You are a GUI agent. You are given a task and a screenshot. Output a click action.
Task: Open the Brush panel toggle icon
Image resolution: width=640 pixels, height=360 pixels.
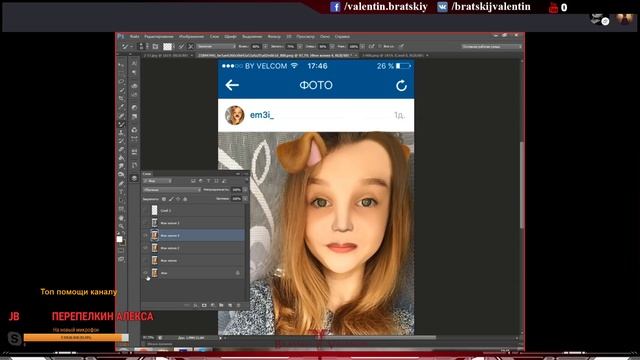tap(155, 46)
